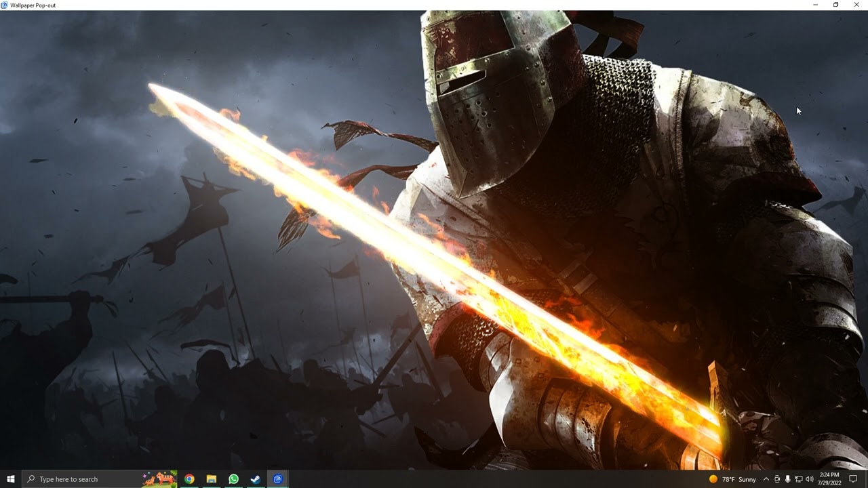Select the Wallpaper Pop-out taskbar icon
The width and height of the screenshot is (868, 488).
pos(278,479)
